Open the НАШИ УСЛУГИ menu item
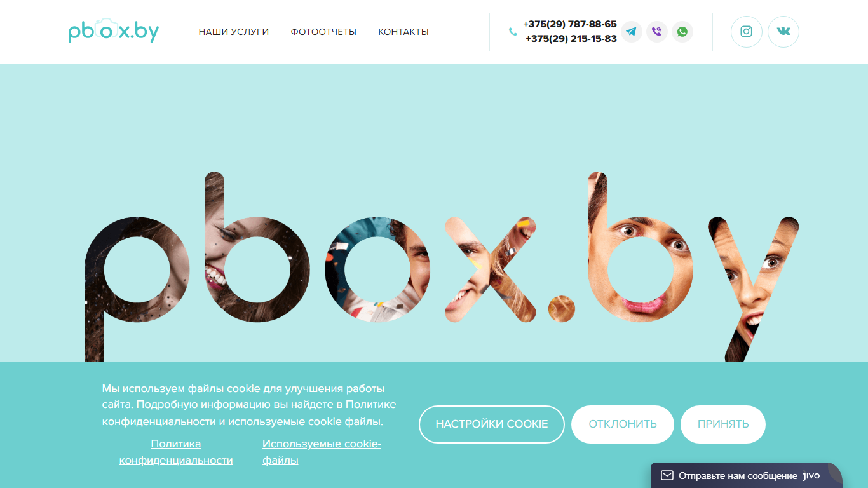 [x=234, y=32]
